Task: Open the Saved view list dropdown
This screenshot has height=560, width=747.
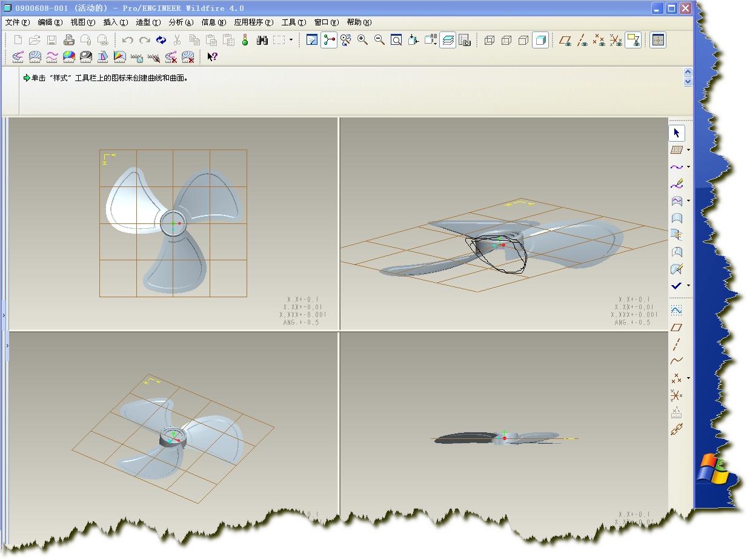Action: coord(431,41)
